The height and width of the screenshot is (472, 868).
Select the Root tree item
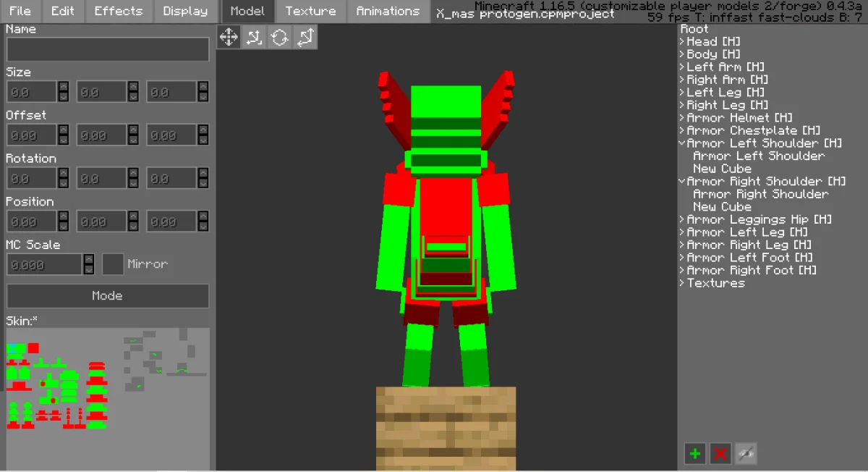(694, 29)
